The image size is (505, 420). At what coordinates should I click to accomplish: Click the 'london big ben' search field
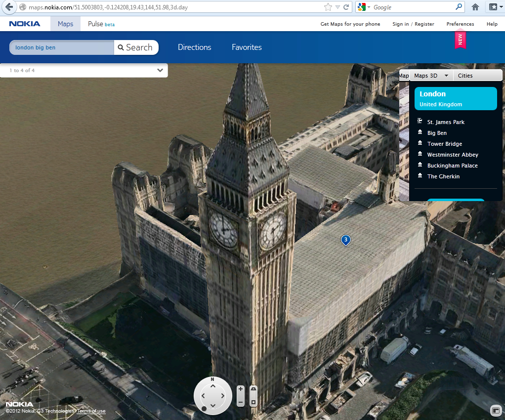62,47
